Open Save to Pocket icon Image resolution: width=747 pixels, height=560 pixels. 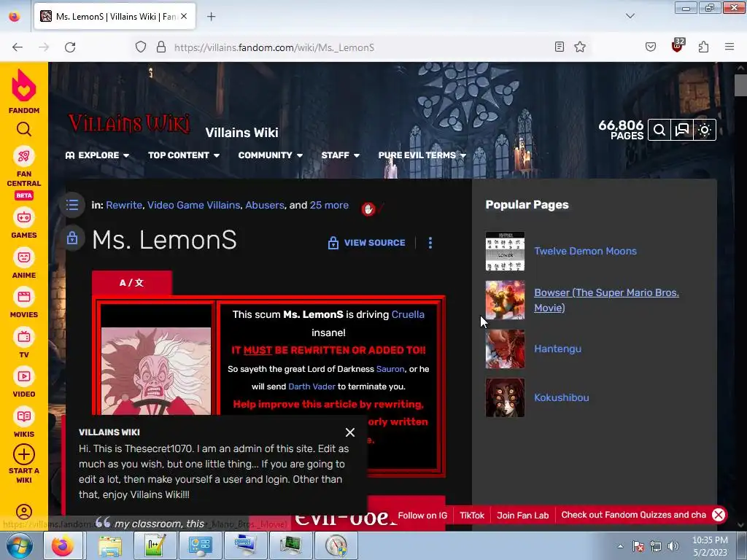pyautogui.click(x=650, y=47)
